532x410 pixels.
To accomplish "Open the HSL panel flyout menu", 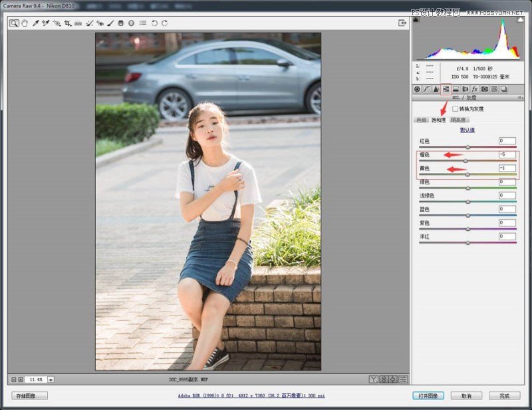I will pos(521,97).
